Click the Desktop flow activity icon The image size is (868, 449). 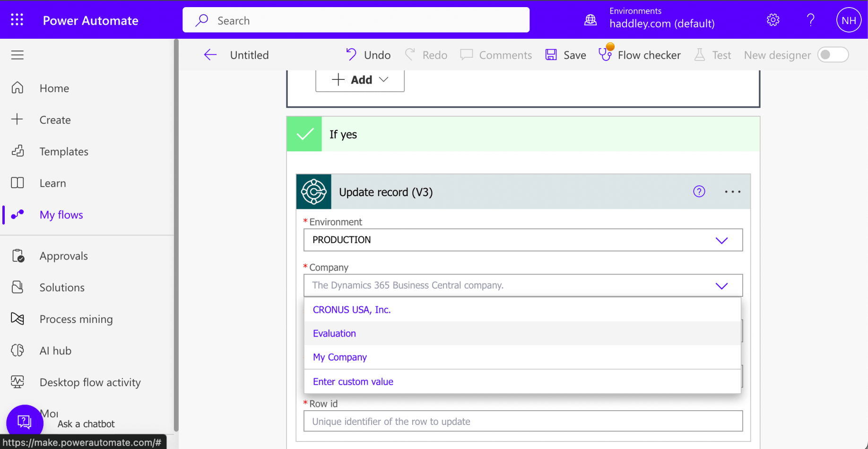(17, 382)
